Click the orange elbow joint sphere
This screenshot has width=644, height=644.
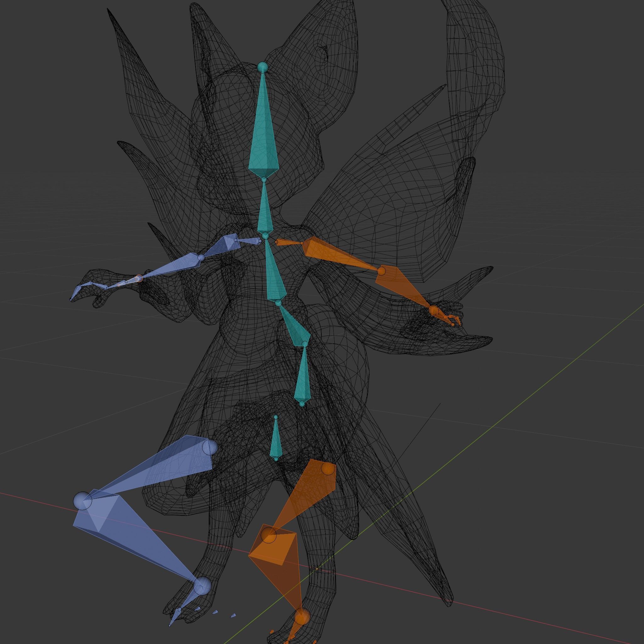coord(381,270)
